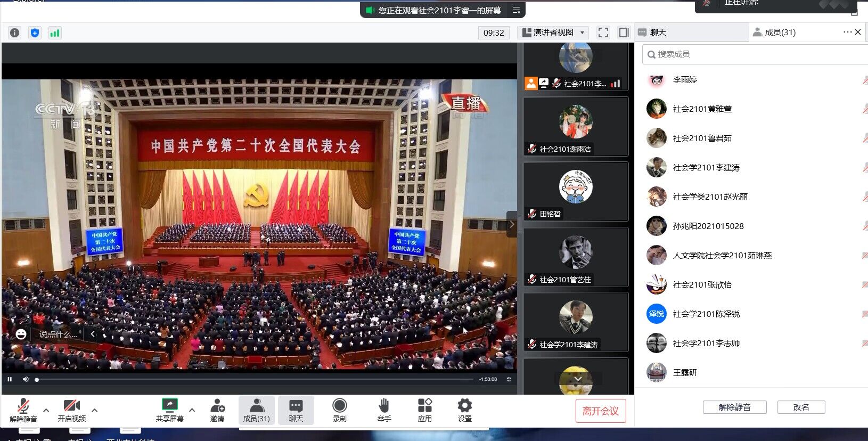Screen dimensions: 868x441
Task: Expand audio options arrow beside microphone
Action: [x=46, y=410]
